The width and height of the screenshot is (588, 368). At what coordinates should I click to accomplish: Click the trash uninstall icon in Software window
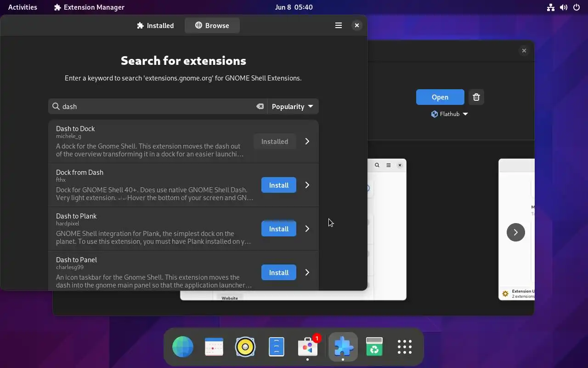click(476, 97)
